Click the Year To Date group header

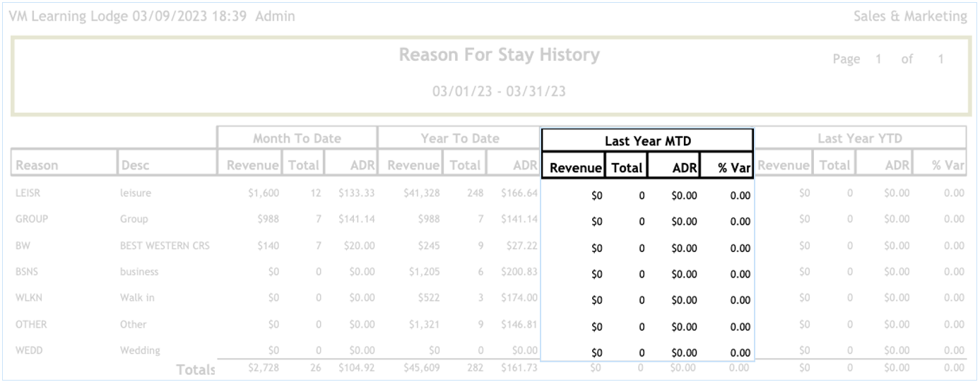tap(459, 138)
